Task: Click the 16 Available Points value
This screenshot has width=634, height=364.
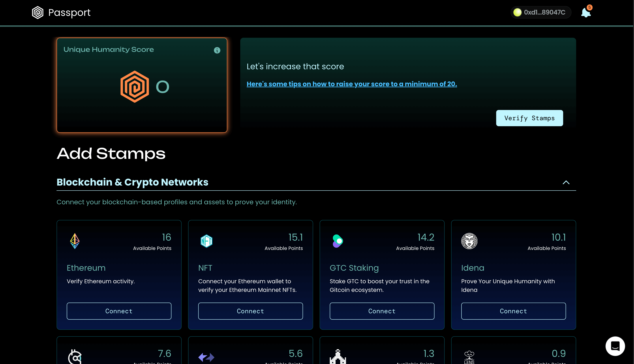Action: coord(166,237)
